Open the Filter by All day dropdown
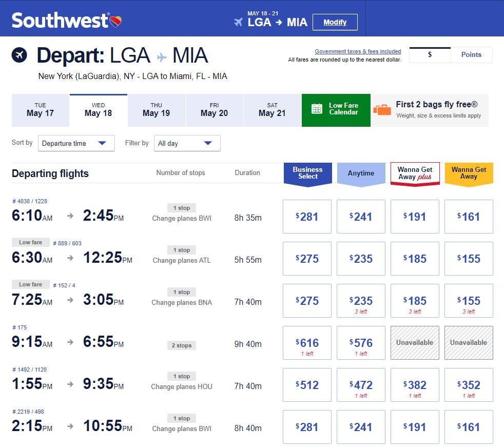This screenshot has height=447, width=504. pos(187,143)
